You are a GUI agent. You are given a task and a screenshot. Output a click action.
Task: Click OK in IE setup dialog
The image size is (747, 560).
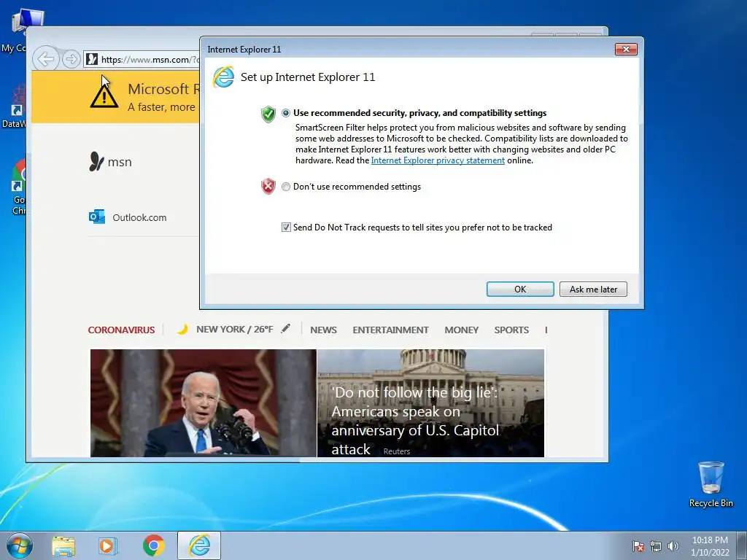[519, 289]
